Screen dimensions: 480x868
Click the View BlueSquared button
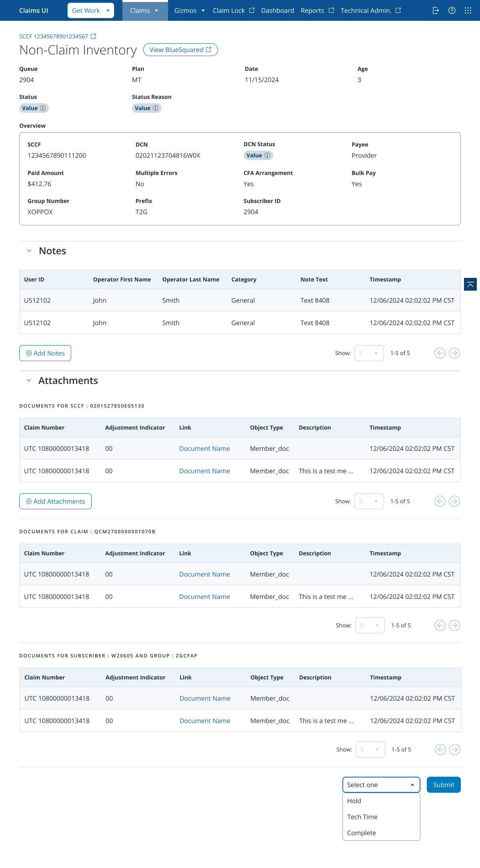[180, 50]
